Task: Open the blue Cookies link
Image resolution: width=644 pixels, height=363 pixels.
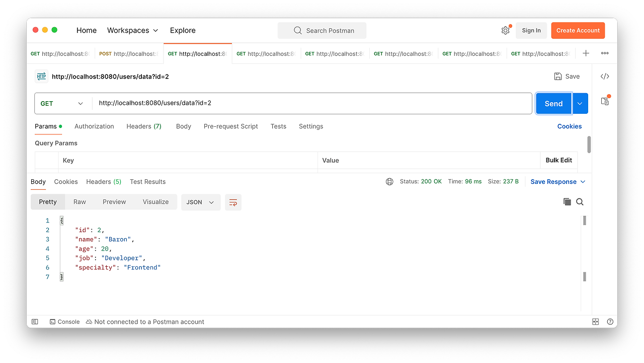Action: pos(570,126)
